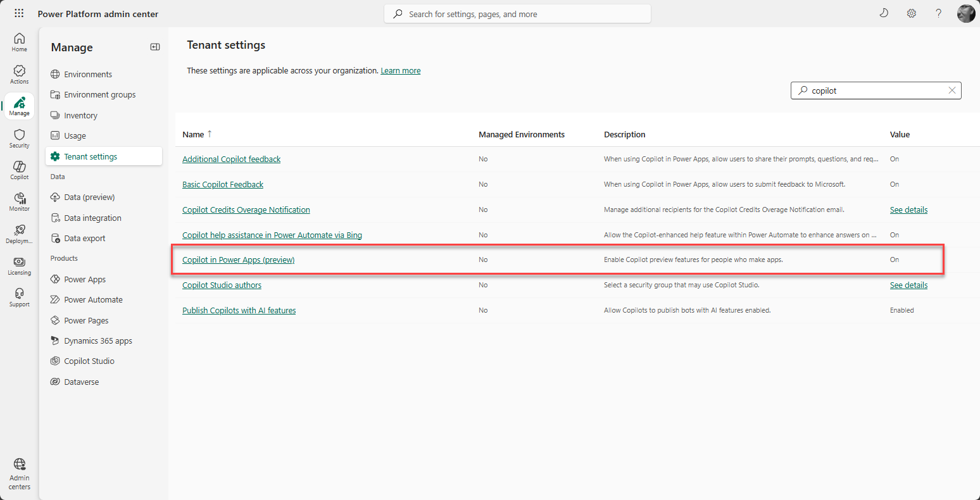Image resolution: width=980 pixels, height=500 pixels.
Task: Clear the copilot filter search box
Action: [952, 91]
